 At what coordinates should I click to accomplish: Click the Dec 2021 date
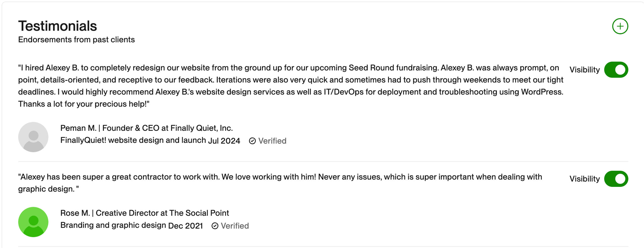click(185, 226)
